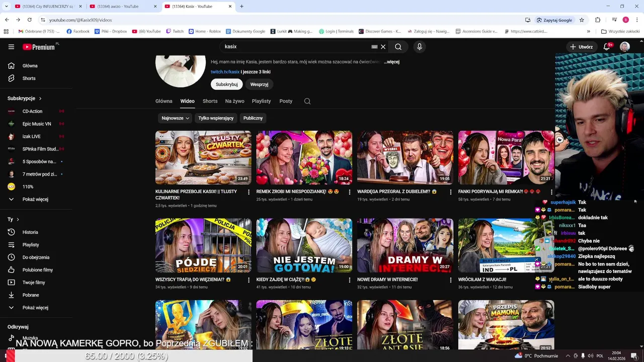Open options menu for KULINARNE PRZEBOJE KASIX video
The height and width of the screenshot is (362, 644).
(x=249, y=192)
